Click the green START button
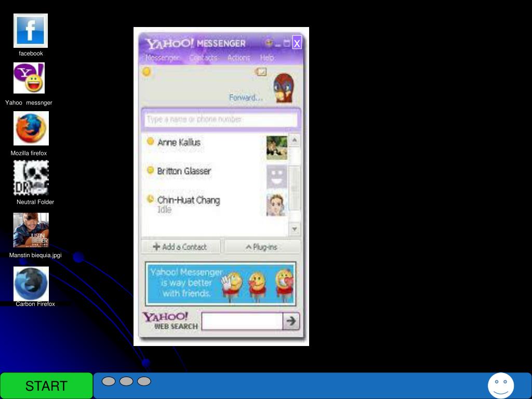532x399 pixels. (46, 386)
